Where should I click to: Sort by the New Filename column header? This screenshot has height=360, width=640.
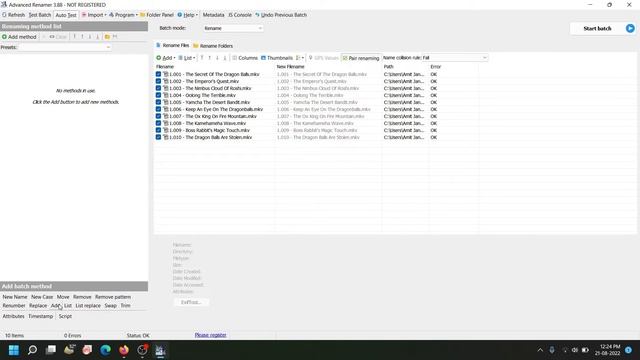290,67
